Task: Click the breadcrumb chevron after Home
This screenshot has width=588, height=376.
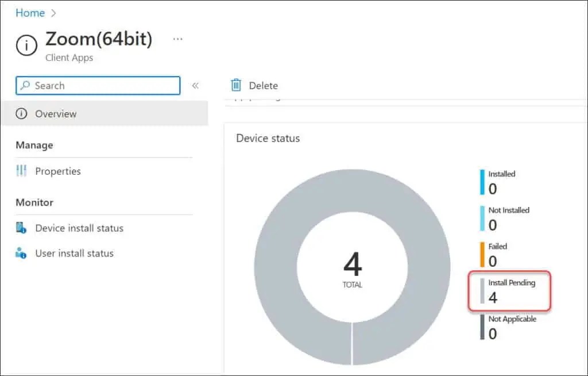Action: [x=53, y=13]
